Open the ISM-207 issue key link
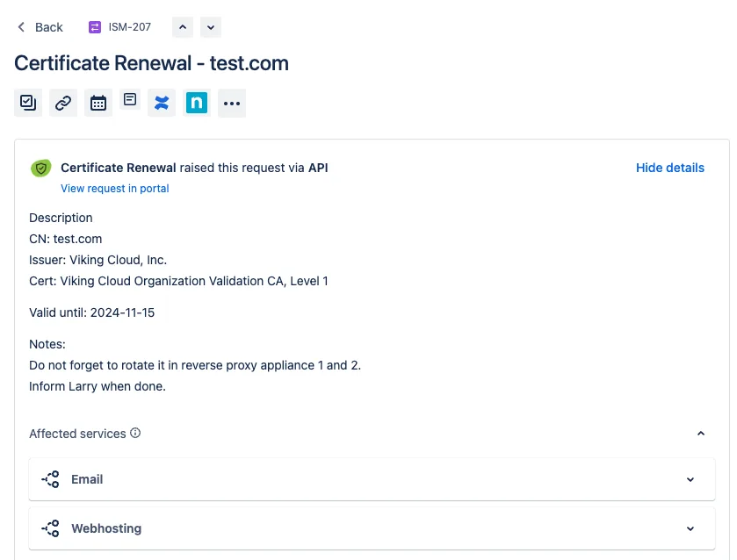 coord(129,27)
